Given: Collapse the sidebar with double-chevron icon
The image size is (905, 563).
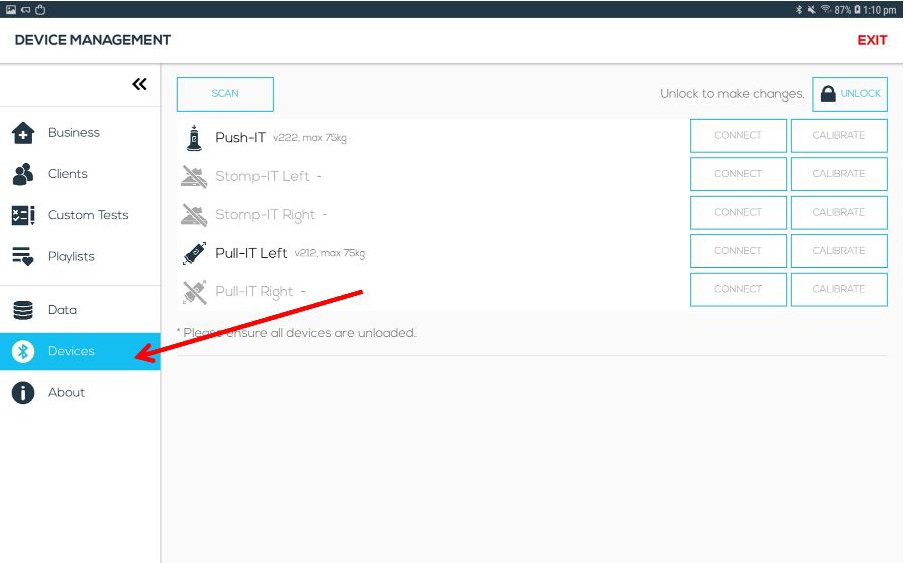Looking at the screenshot, I should pos(139,85).
